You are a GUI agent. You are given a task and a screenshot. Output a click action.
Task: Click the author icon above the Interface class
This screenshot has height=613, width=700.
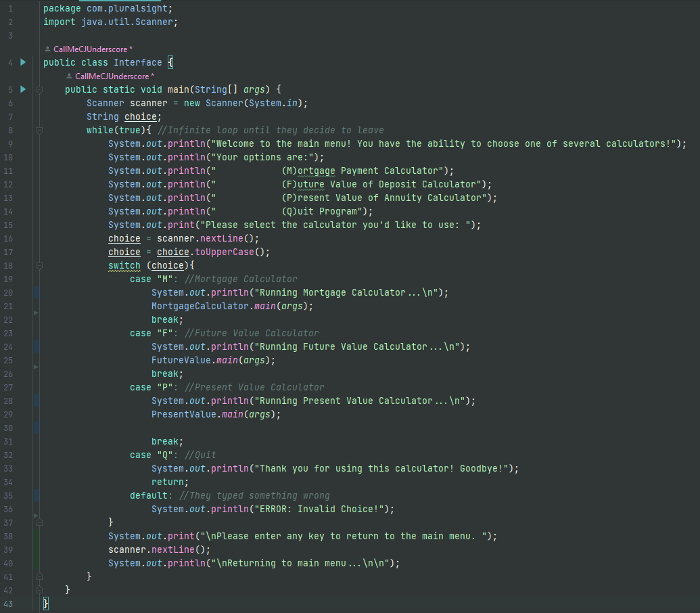47,48
